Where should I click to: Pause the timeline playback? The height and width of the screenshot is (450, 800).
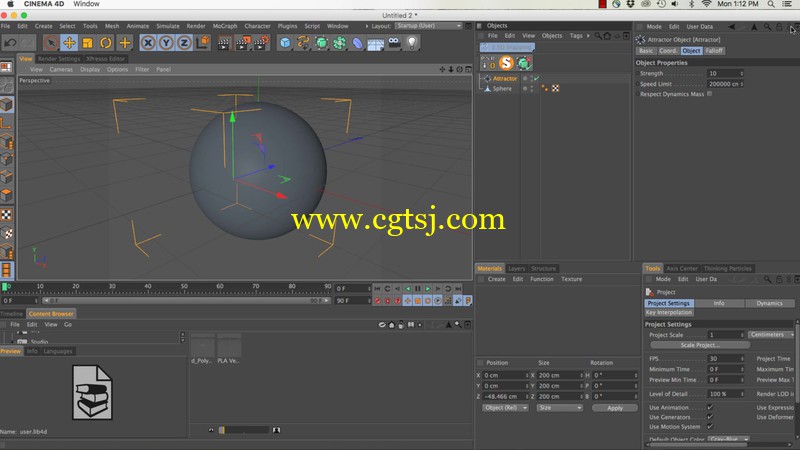[x=417, y=289]
